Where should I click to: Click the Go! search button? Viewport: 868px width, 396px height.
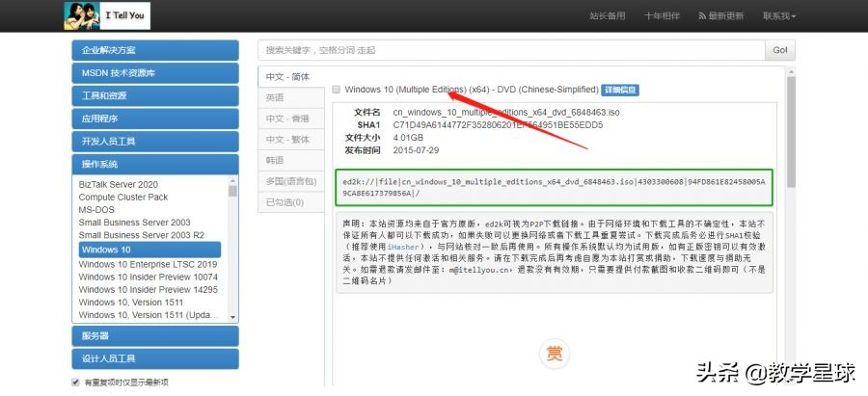click(x=780, y=50)
